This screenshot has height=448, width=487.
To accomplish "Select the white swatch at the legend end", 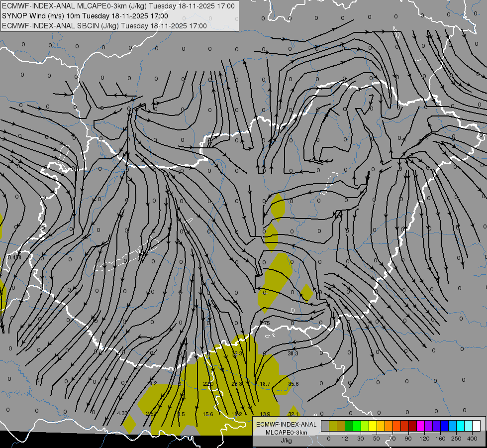I will (476, 426).
